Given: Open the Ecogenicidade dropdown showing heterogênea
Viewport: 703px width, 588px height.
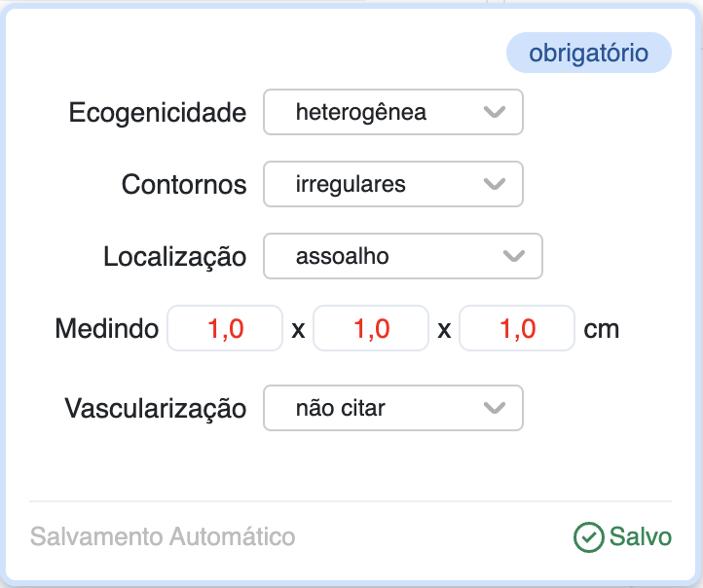Looking at the screenshot, I should tap(392, 112).
